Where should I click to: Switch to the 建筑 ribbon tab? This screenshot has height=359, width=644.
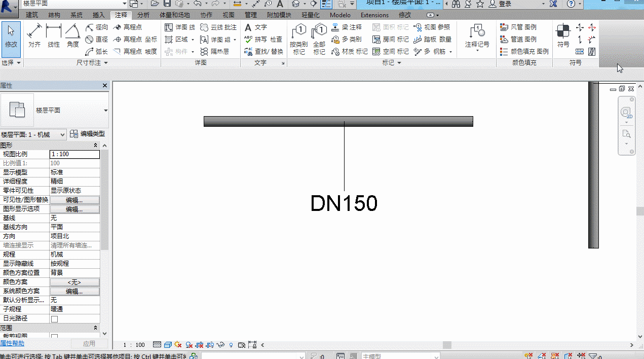click(32, 15)
